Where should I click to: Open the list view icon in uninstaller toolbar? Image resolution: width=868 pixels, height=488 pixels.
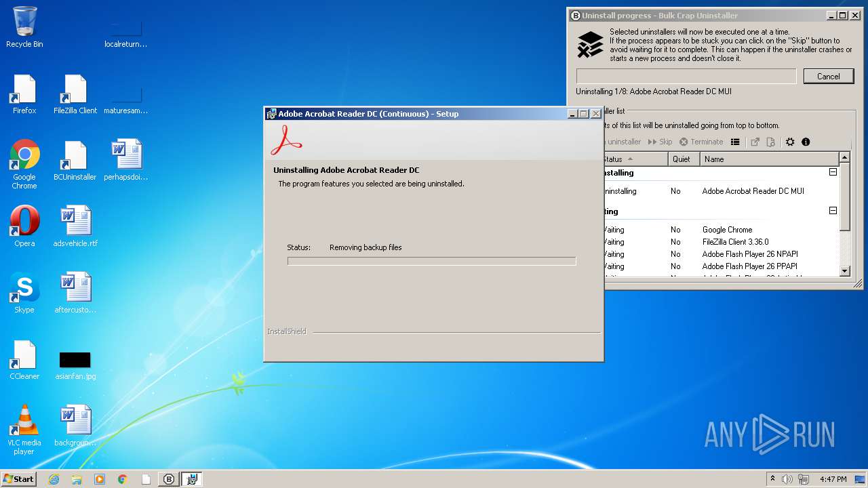coord(735,142)
